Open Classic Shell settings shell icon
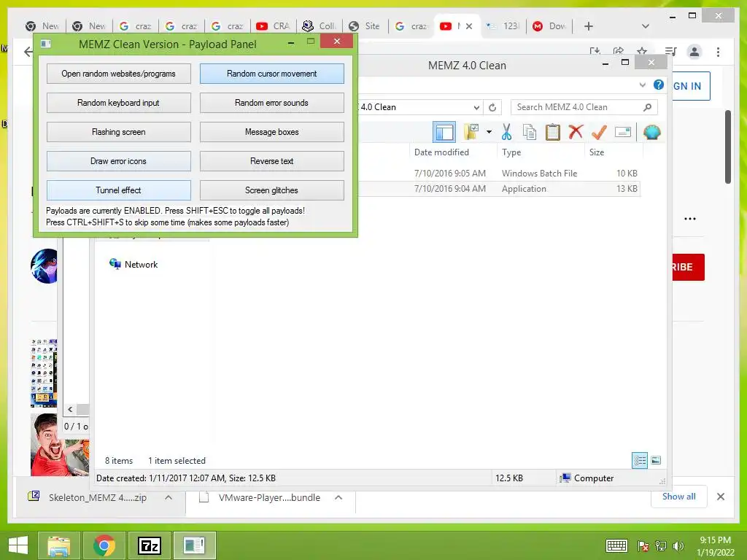747x560 pixels. click(x=651, y=132)
